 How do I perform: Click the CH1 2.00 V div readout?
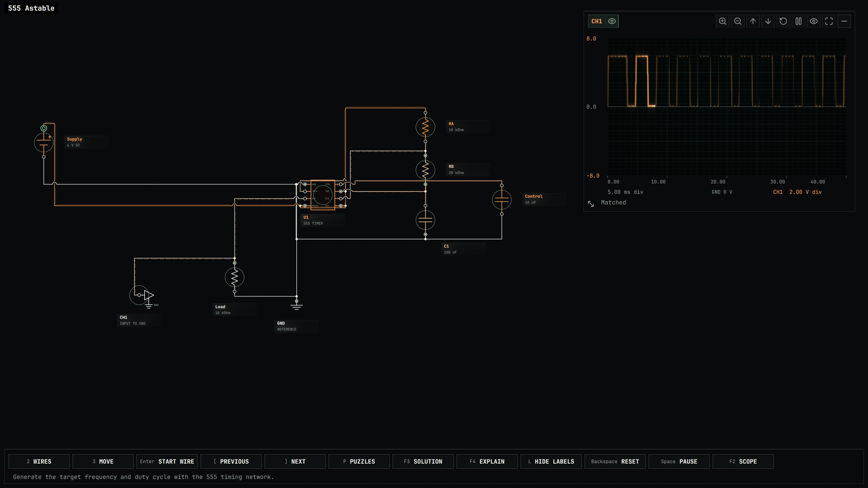[x=797, y=192]
